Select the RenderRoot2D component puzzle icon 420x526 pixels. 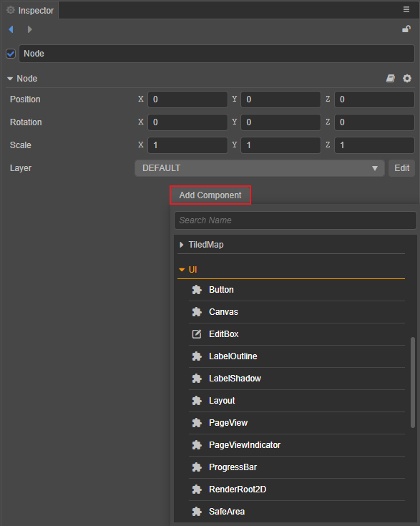point(197,489)
